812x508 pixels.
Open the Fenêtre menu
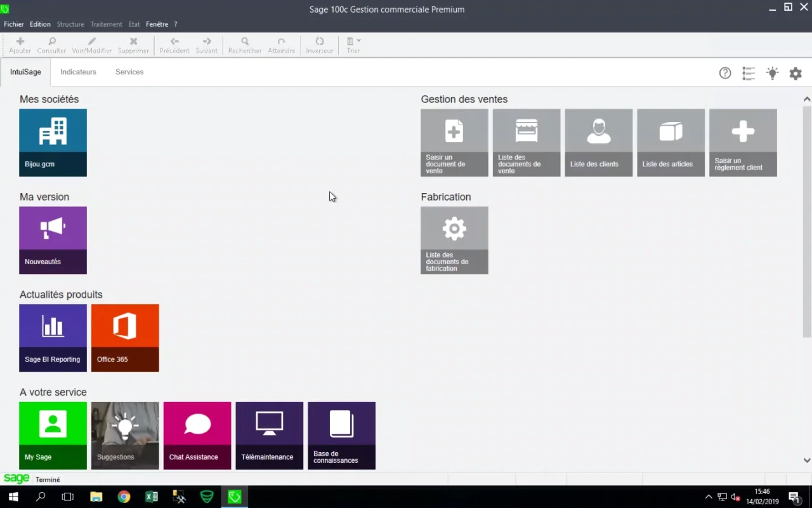(x=157, y=24)
